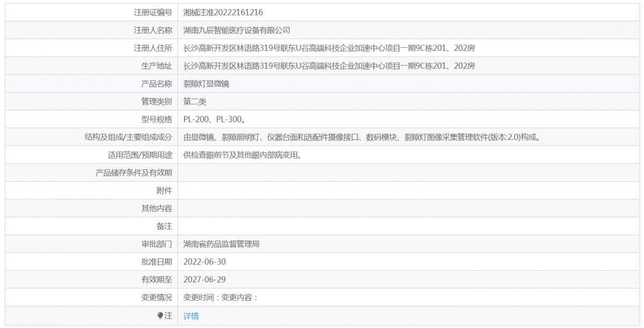Click the 注册人住所 label
644x328 pixels.
[x=153, y=48]
